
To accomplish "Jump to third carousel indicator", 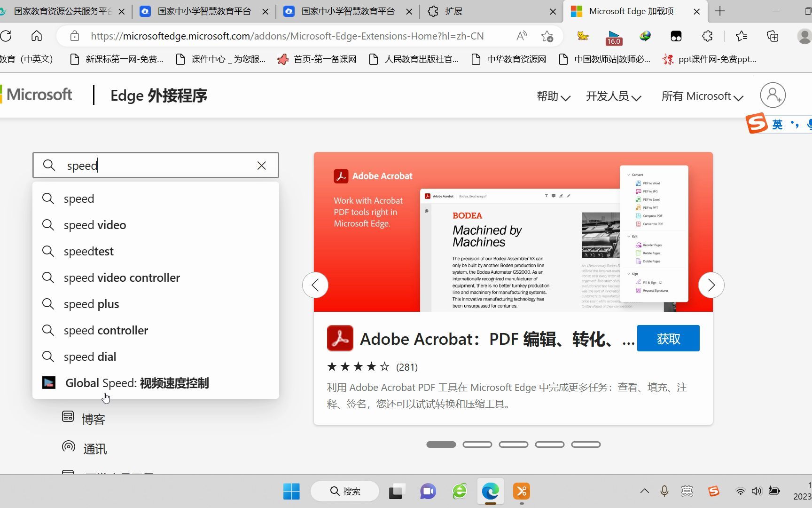I will click(x=513, y=444).
